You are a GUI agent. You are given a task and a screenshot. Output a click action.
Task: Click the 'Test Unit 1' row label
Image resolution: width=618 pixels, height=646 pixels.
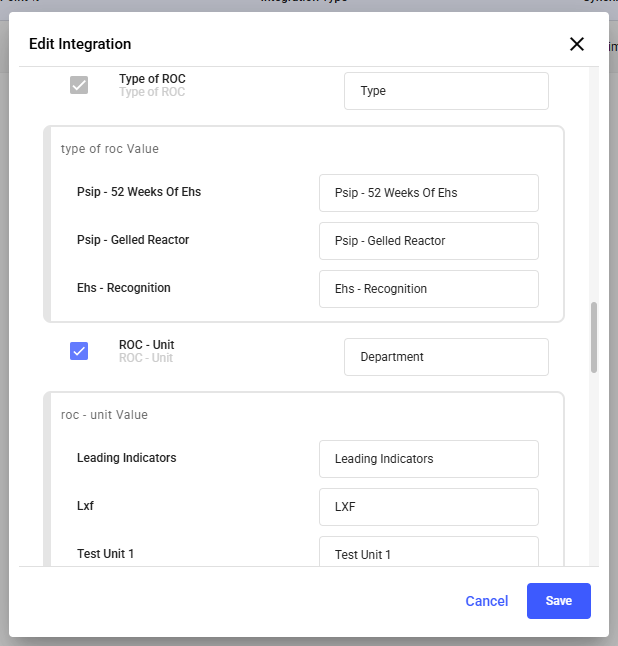[x=105, y=554]
